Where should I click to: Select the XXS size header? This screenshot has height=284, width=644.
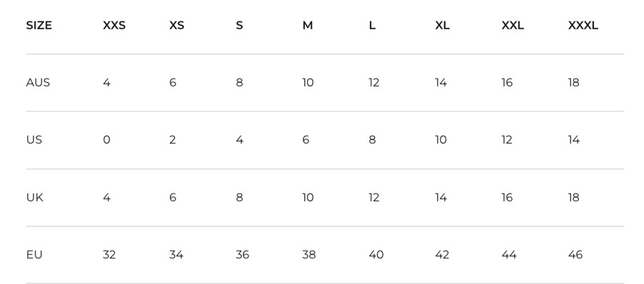[x=114, y=26]
